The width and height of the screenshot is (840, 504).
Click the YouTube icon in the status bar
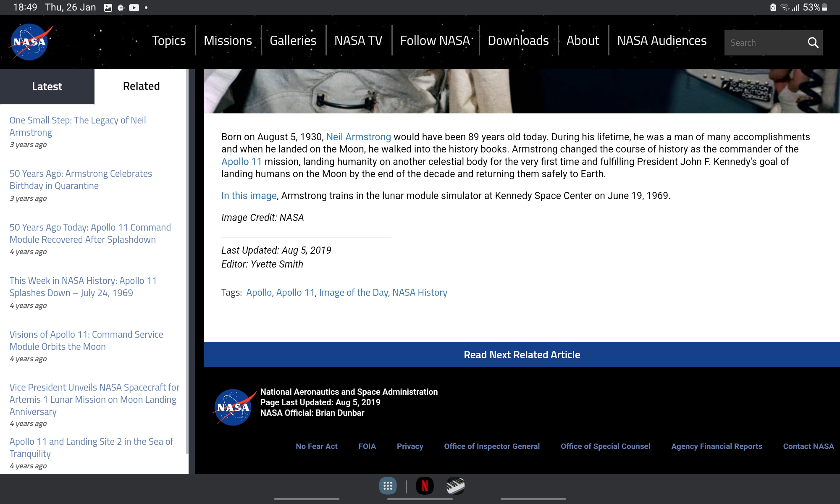[x=134, y=7]
